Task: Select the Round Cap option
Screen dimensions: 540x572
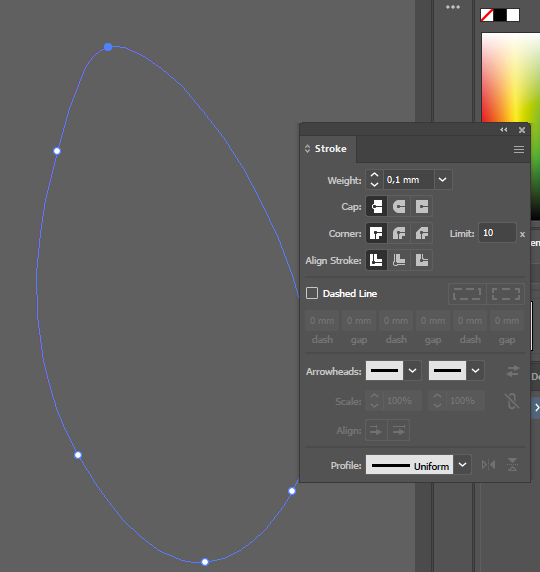Action: [399, 206]
